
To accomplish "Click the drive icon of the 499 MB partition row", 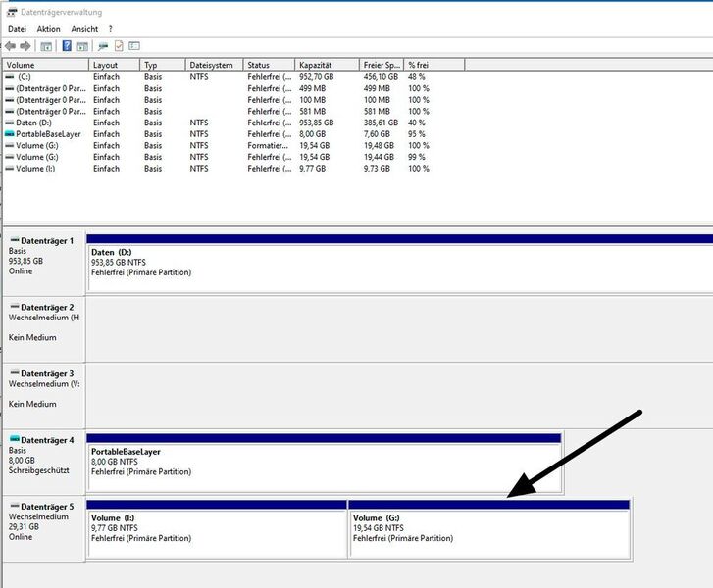I will [x=10, y=88].
